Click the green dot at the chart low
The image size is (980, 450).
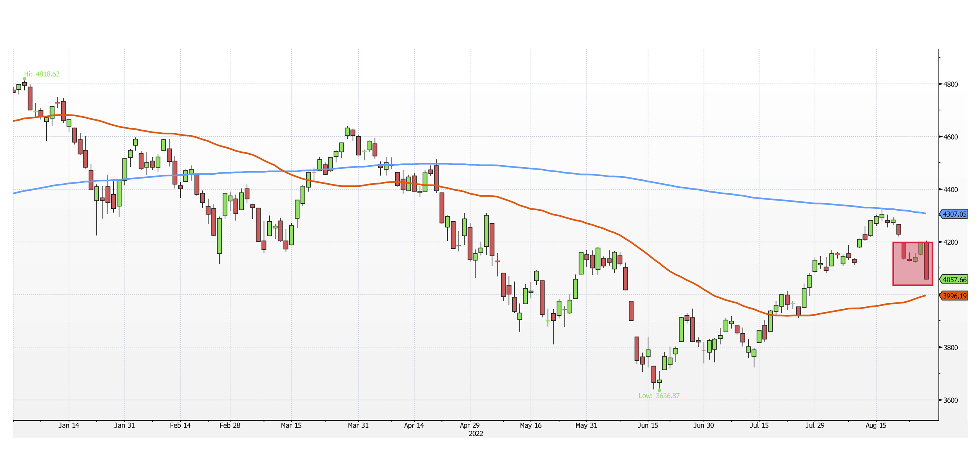pyautogui.click(x=659, y=390)
